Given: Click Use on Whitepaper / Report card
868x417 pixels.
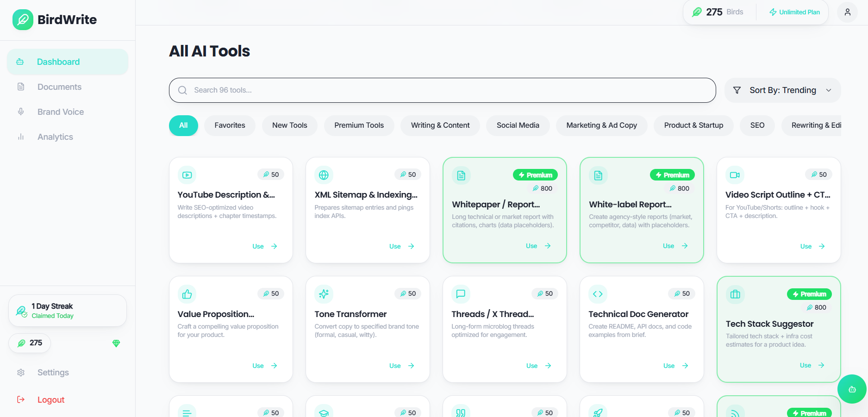Looking at the screenshot, I should (538, 246).
